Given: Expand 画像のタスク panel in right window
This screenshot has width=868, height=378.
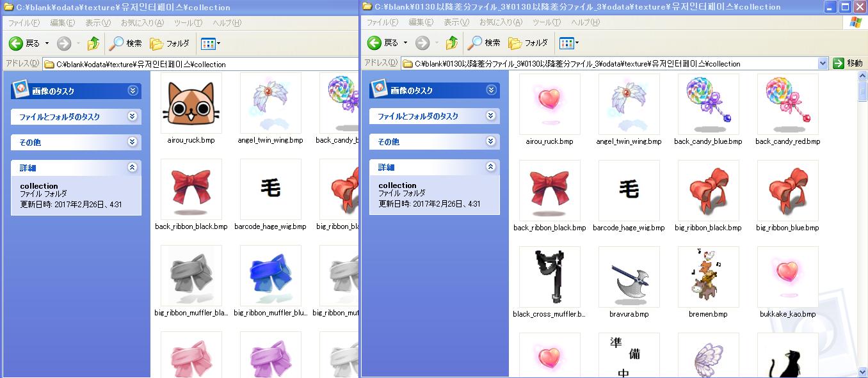Looking at the screenshot, I should coord(491,90).
